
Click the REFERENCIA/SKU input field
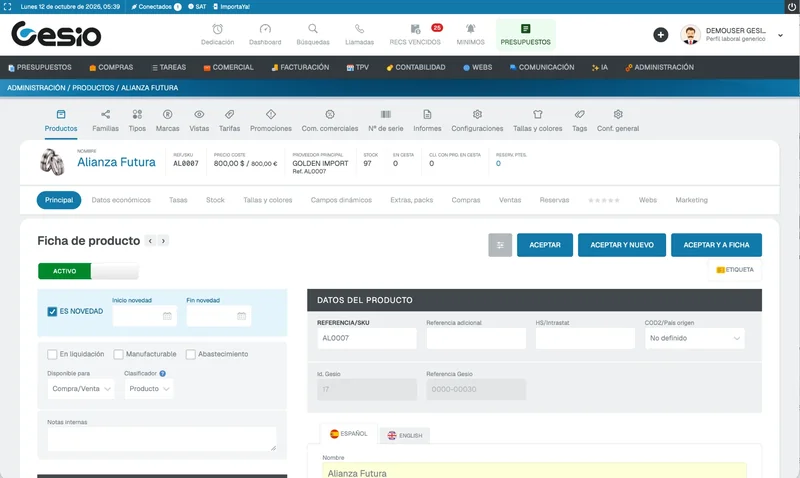367,338
